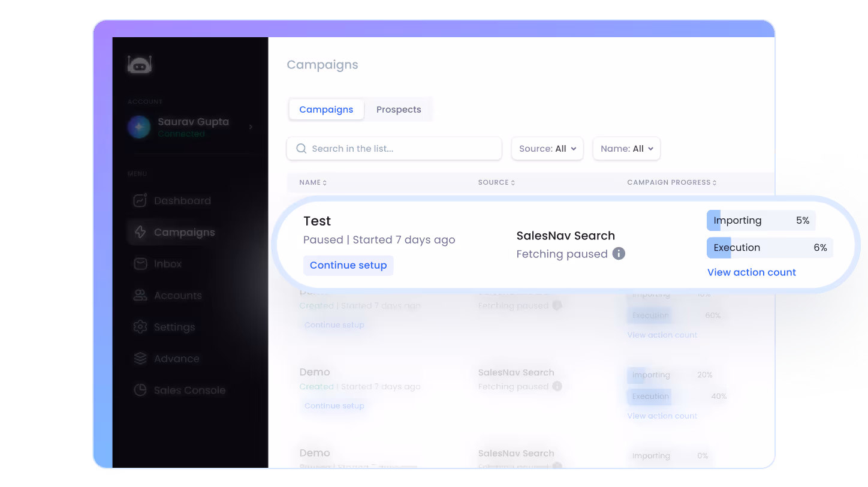Click the Dashboard chart icon
This screenshot has width=868, height=487.
[x=140, y=201]
